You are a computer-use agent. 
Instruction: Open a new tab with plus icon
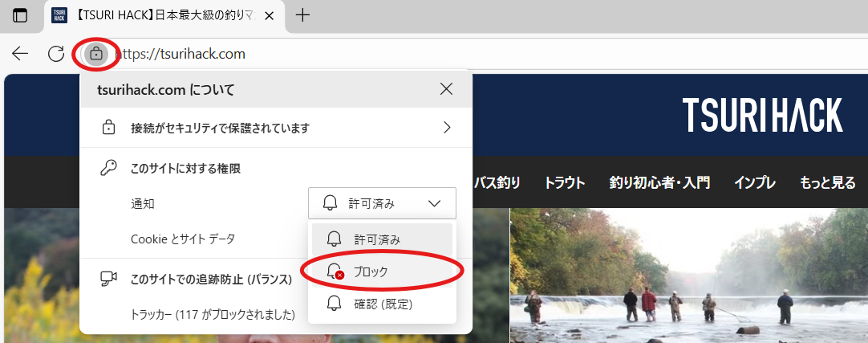click(x=303, y=15)
